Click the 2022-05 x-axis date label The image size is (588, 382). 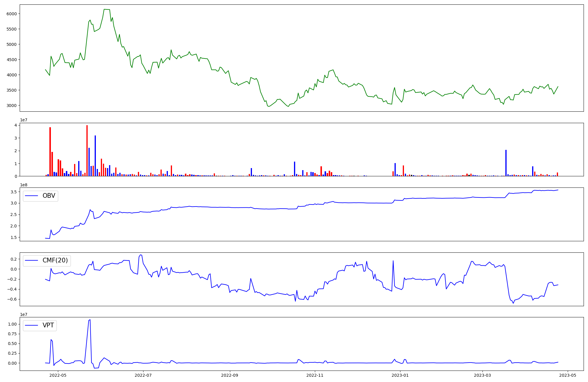[x=58, y=375]
